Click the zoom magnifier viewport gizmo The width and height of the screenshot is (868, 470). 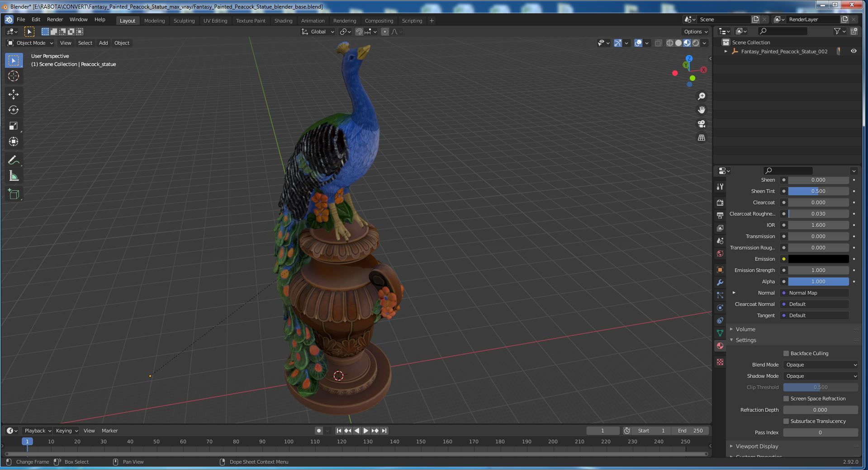702,96
